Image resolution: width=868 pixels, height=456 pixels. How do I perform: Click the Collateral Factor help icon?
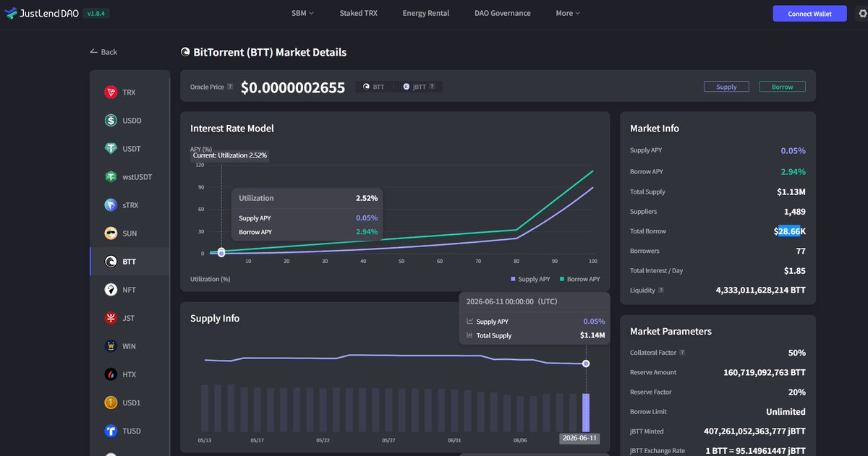click(682, 353)
